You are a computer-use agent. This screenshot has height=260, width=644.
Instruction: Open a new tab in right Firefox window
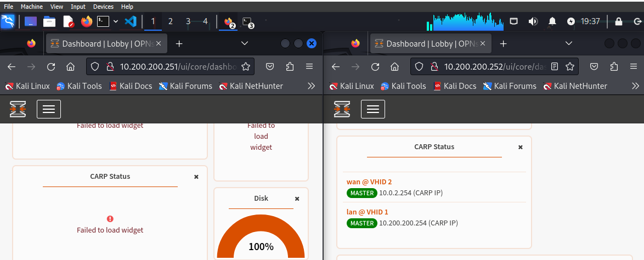[503, 43]
